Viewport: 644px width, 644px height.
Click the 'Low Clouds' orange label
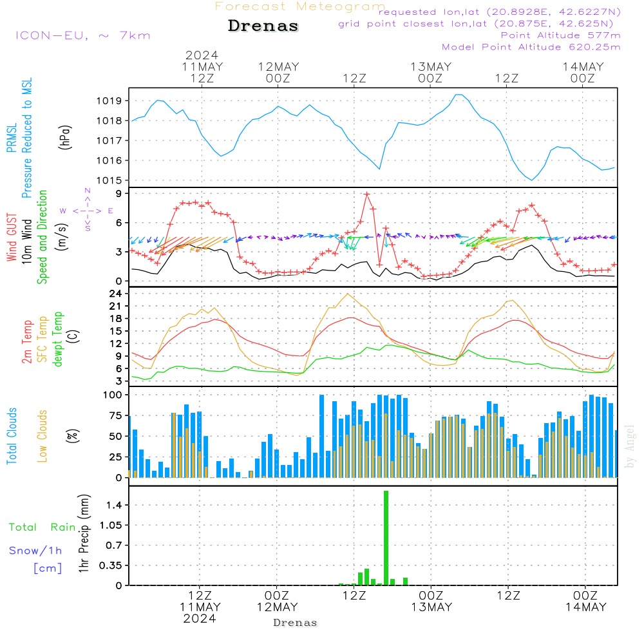(x=42, y=436)
